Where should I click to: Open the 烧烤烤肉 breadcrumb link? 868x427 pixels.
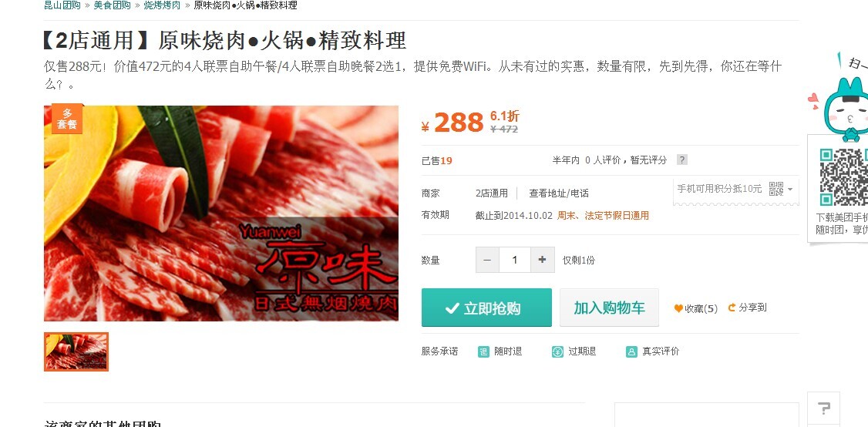click(162, 5)
